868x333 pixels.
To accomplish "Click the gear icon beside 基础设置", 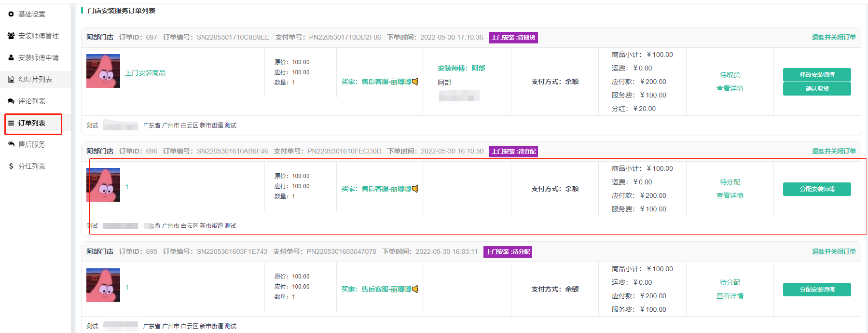I will (x=11, y=14).
